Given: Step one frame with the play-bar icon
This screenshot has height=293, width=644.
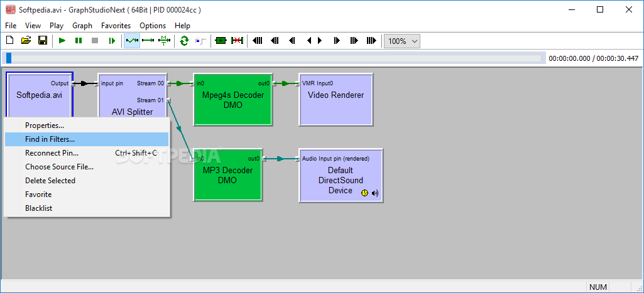Looking at the screenshot, I should 111,41.
